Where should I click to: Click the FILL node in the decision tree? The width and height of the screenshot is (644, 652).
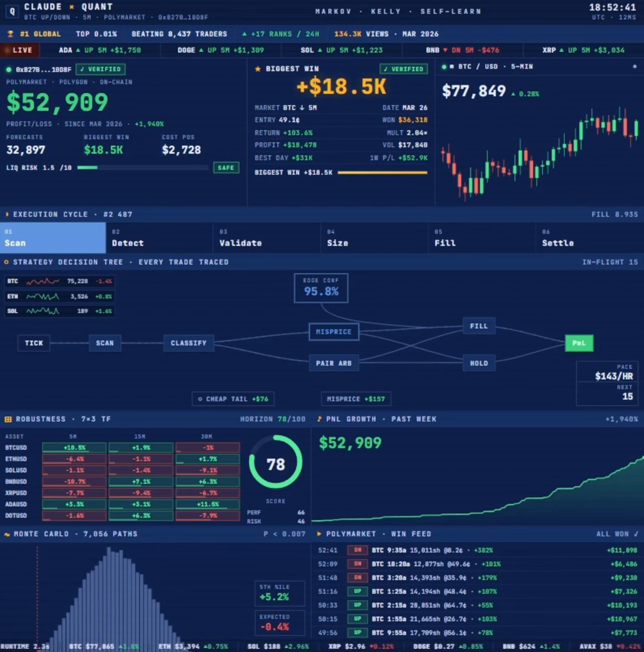pos(479,326)
